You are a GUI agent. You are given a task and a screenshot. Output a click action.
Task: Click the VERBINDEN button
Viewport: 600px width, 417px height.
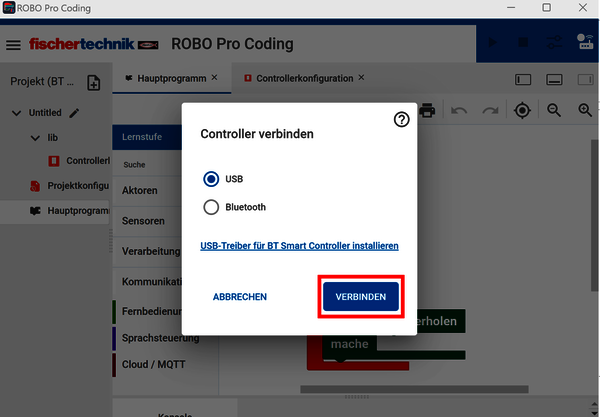coord(361,296)
